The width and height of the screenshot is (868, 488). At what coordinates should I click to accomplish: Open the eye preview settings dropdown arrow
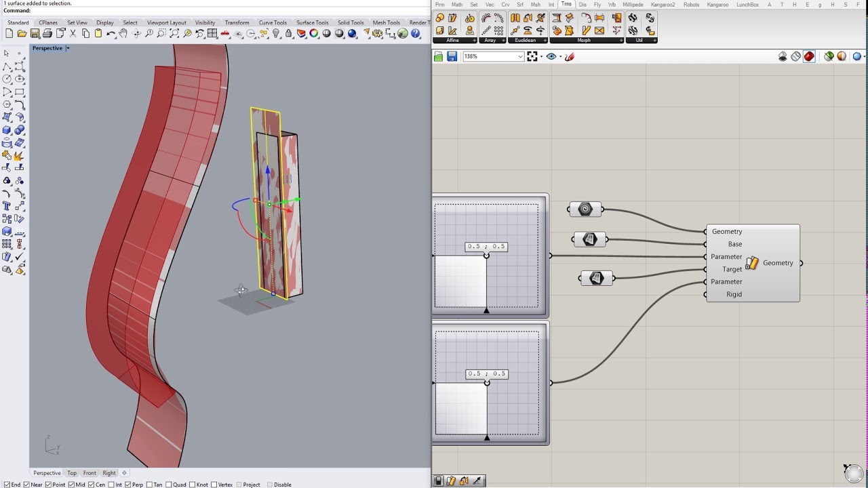560,56
